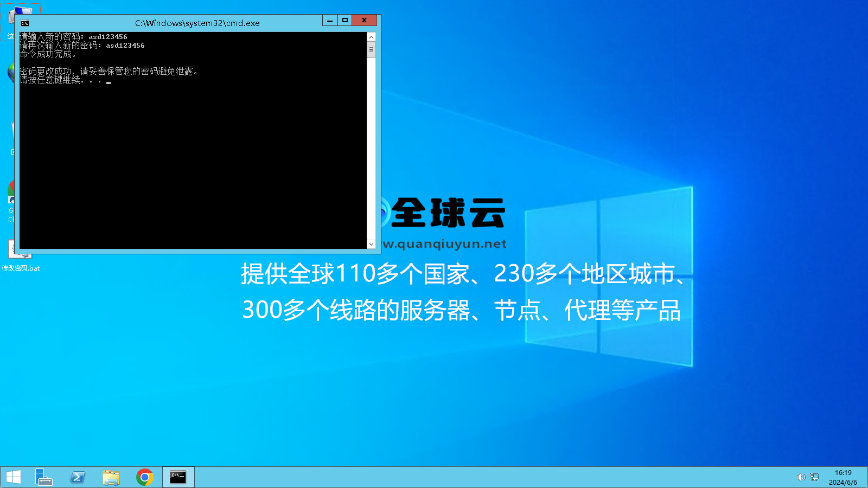Close the cmd.exe window
The width and height of the screenshot is (868, 488).
(x=364, y=21)
